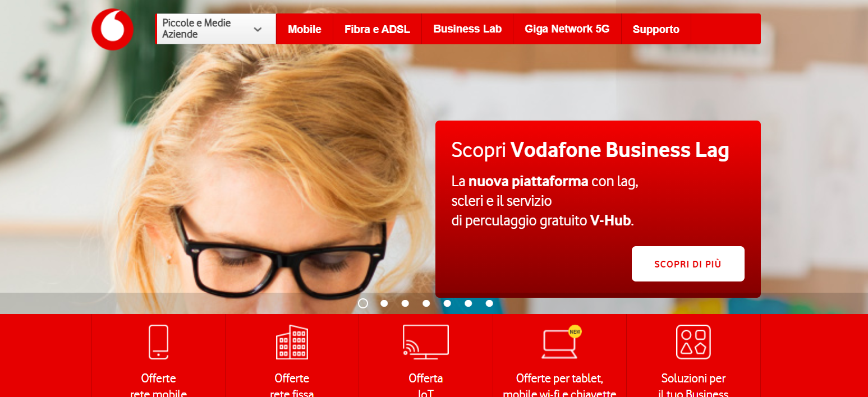Select the third carousel slide dot
The width and height of the screenshot is (868, 397).
pyautogui.click(x=405, y=303)
